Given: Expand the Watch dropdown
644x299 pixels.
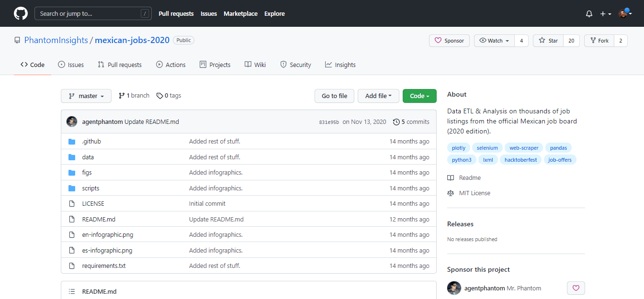Looking at the screenshot, I should [x=494, y=41].
